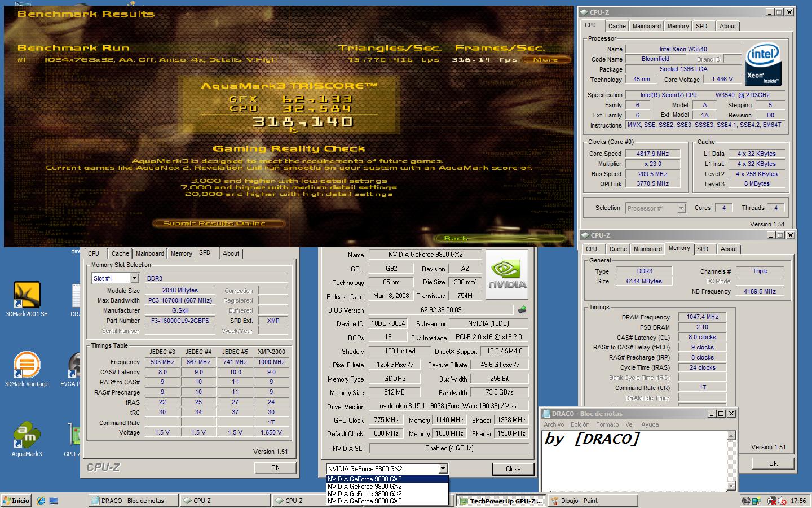
Task: Click the muted volume tray icon
Action: coord(783,501)
